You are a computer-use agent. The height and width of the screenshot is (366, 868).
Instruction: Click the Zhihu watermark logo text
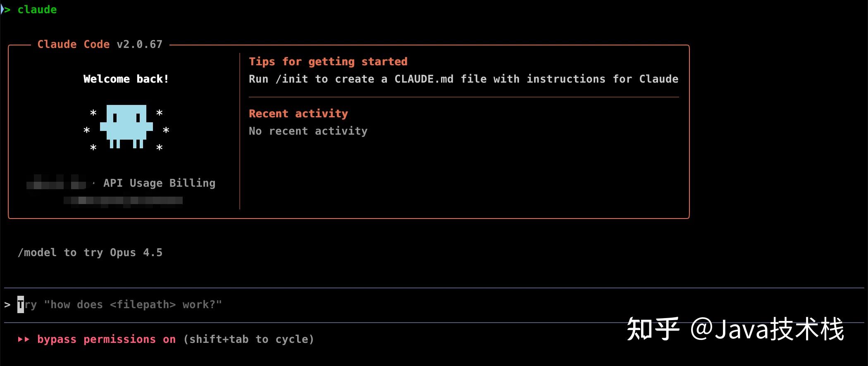click(653, 329)
